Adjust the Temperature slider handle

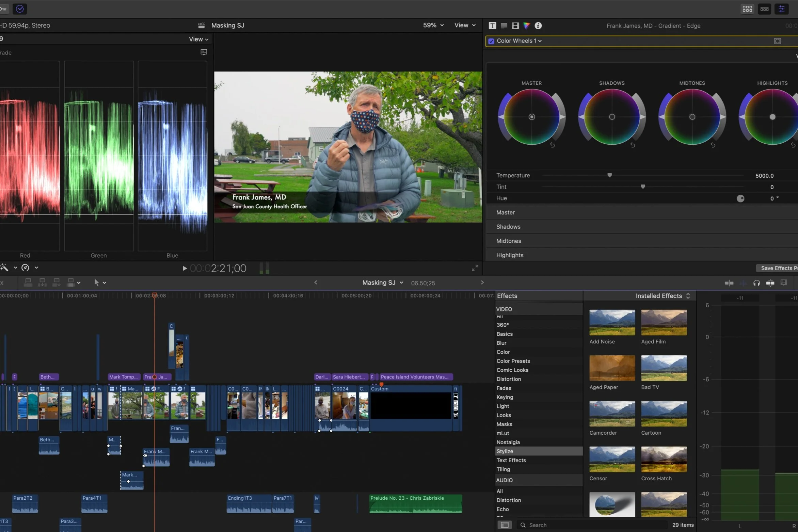(x=610, y=175)
